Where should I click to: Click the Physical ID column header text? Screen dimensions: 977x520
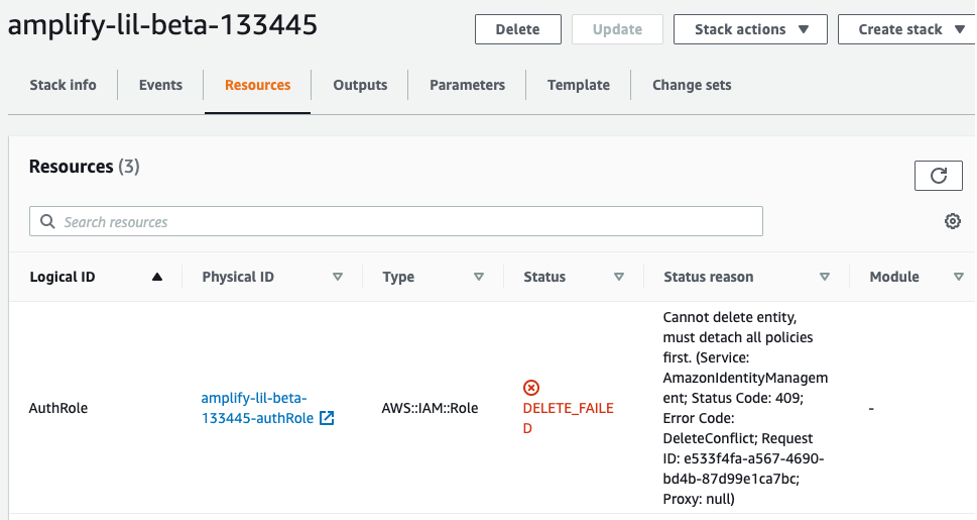pyautogui.click(x=238, y=277)
